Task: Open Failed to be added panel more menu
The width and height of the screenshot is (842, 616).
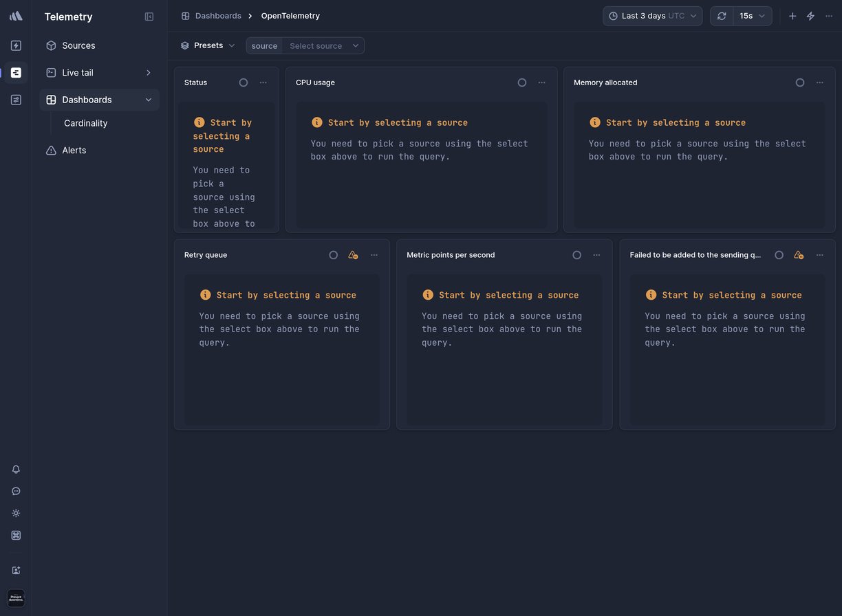Action: [820, 255]
